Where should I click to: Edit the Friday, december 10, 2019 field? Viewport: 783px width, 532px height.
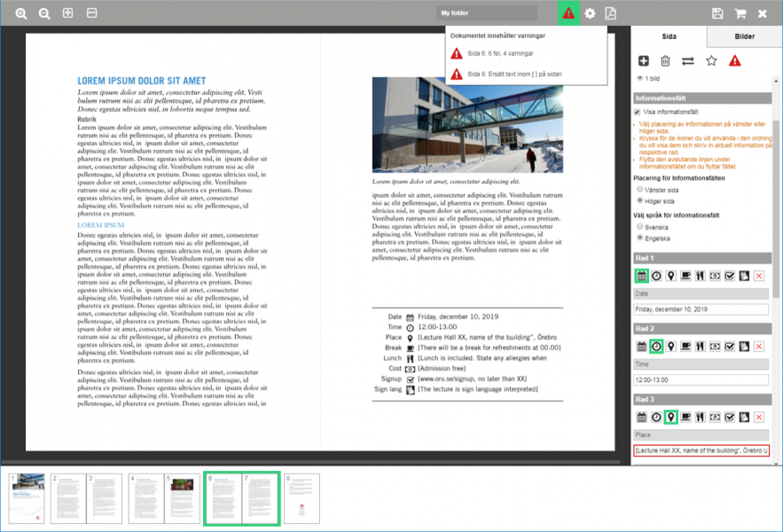(701, 309)
